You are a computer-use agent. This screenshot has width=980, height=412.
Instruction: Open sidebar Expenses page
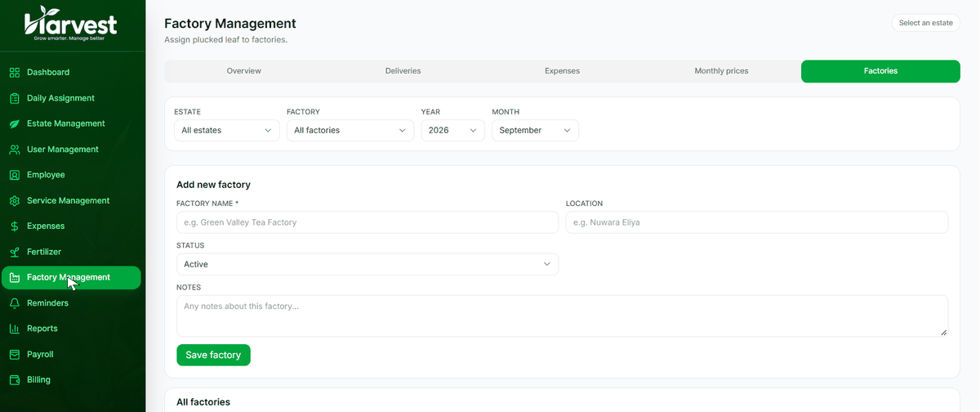point(71,226)
